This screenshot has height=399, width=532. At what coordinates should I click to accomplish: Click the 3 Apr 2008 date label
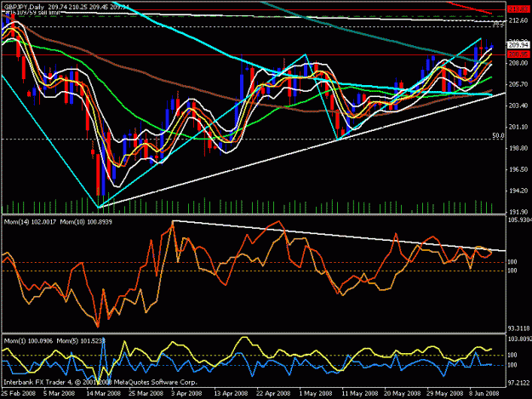[187, 394]
